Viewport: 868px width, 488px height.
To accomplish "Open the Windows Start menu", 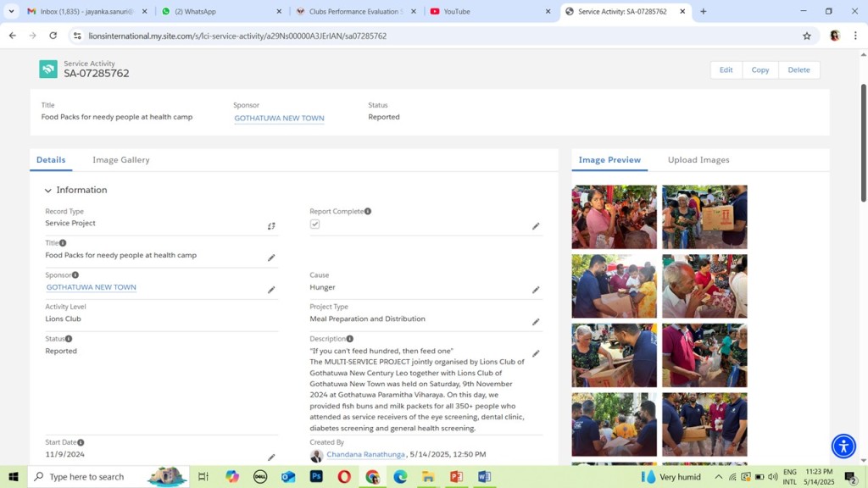I will 14,476.
